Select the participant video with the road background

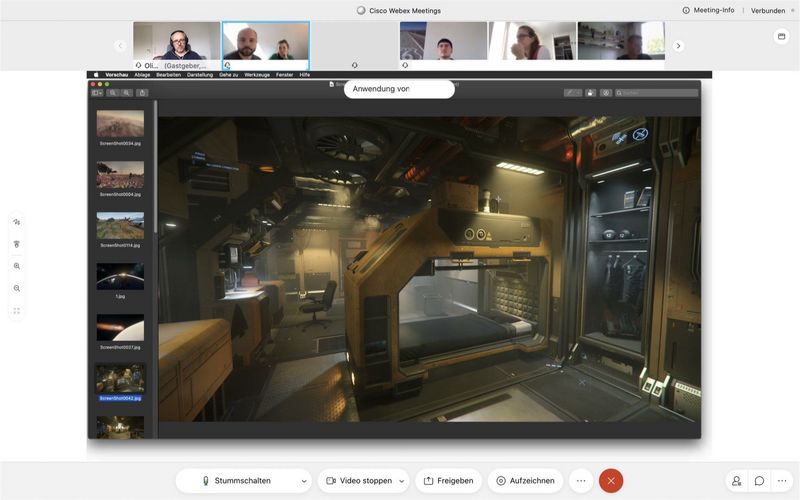(x=443, y=45)
